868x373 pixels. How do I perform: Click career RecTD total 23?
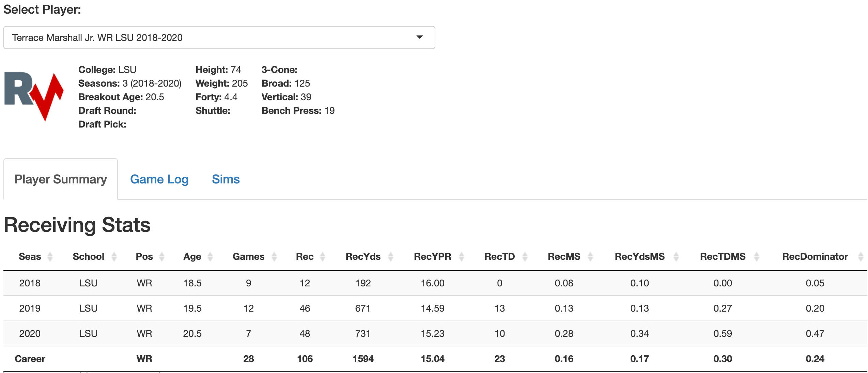click(499, 359)
